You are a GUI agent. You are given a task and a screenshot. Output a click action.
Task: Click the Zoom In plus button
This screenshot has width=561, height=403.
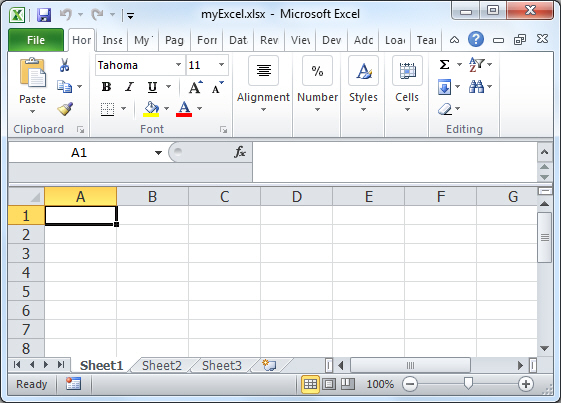pyautogui.click(x=526, y=384)
